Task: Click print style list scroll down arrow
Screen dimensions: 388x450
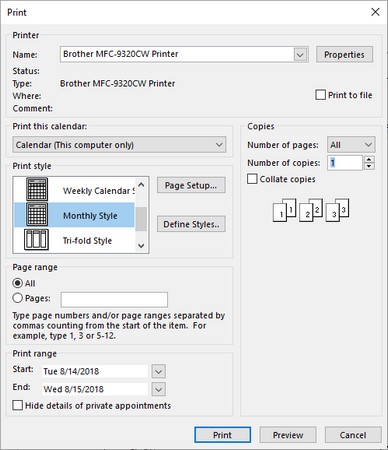Action: [141, 246]
